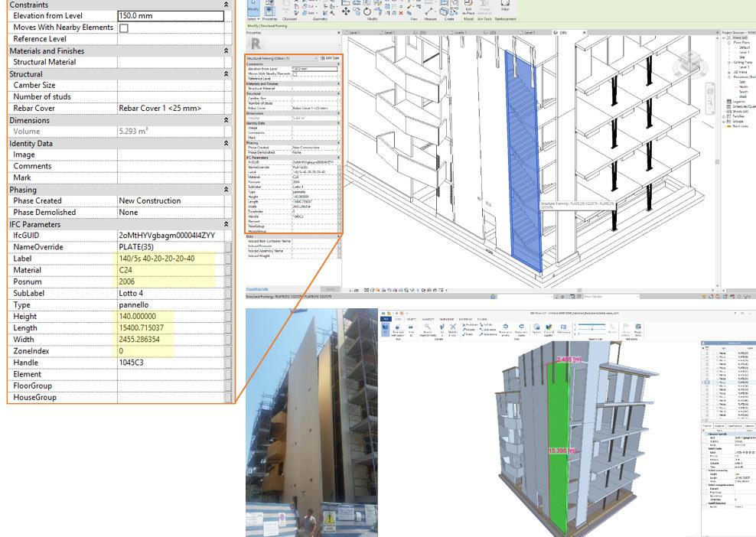This screenshot has width=756, height=537.
Task: Select Floor Plans in Project Browser
Action: [x=741, y=42]
